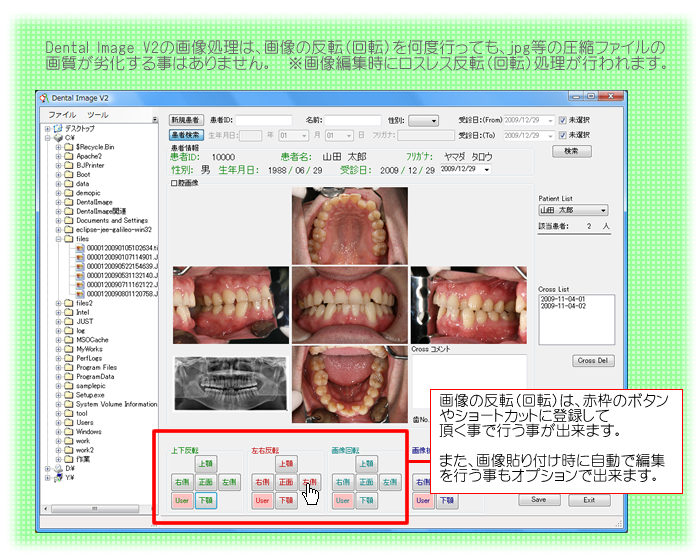
Task: Click 正面 in the 左右反転 group
Action: pyautogui.click(x=286, y=482)
